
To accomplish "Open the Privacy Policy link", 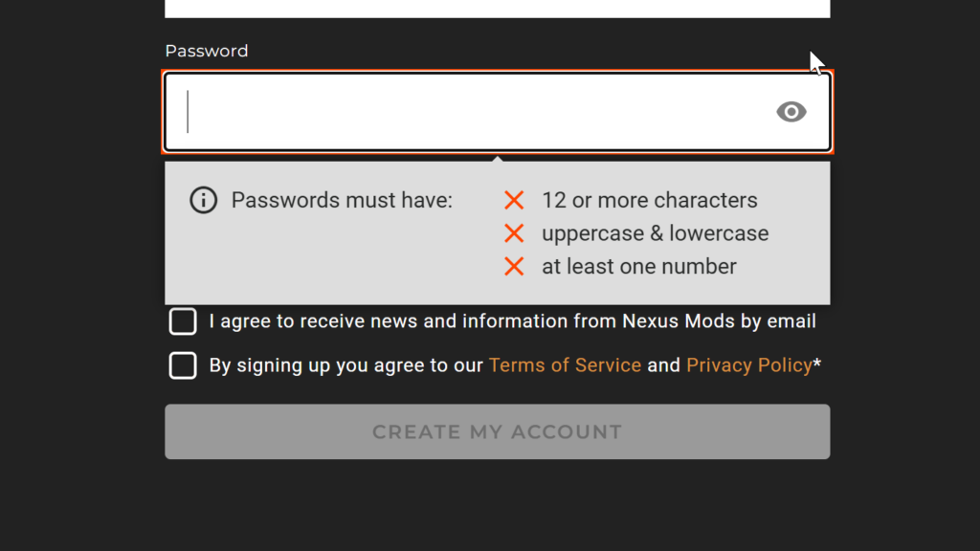I will tap(748, 365).
